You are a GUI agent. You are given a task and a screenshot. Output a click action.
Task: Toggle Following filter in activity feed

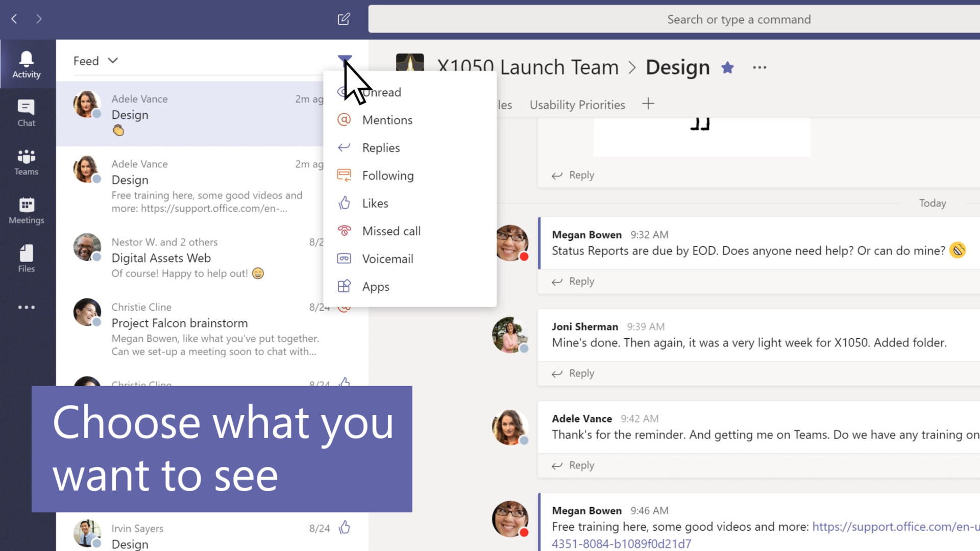pyautogui.click(x=388, y=175)
